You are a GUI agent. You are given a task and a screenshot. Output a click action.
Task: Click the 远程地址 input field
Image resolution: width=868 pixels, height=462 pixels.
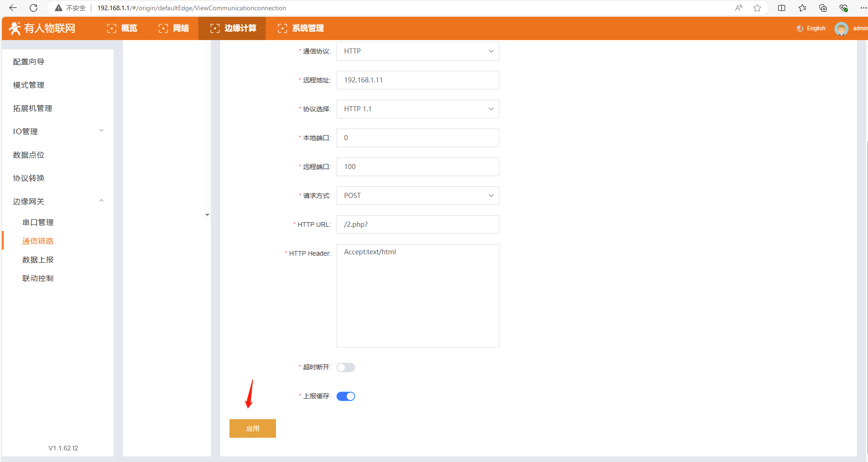417,80
